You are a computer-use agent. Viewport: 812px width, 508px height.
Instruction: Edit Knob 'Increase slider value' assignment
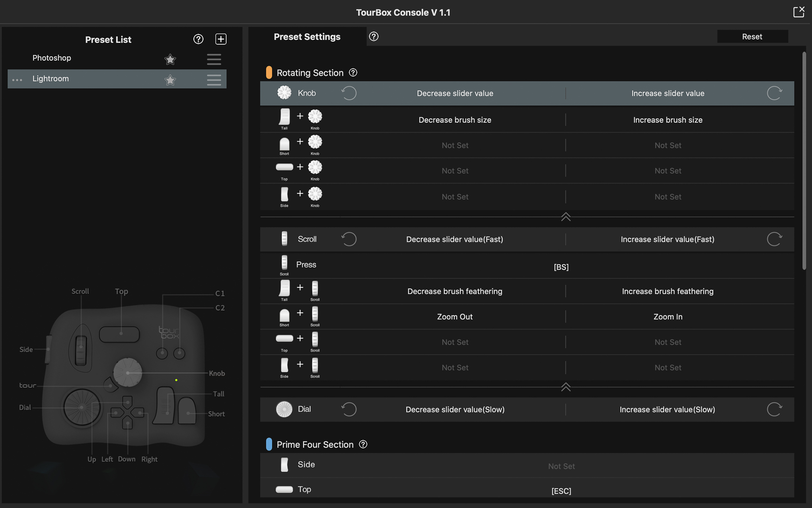click(x=667, y=93)
